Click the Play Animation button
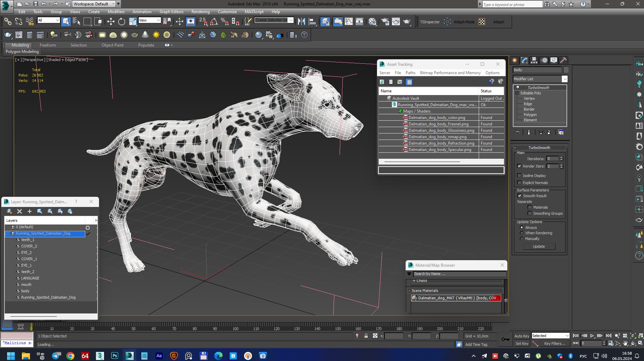The width and height of the screenshot is (644, 361). tap(592, 336)
